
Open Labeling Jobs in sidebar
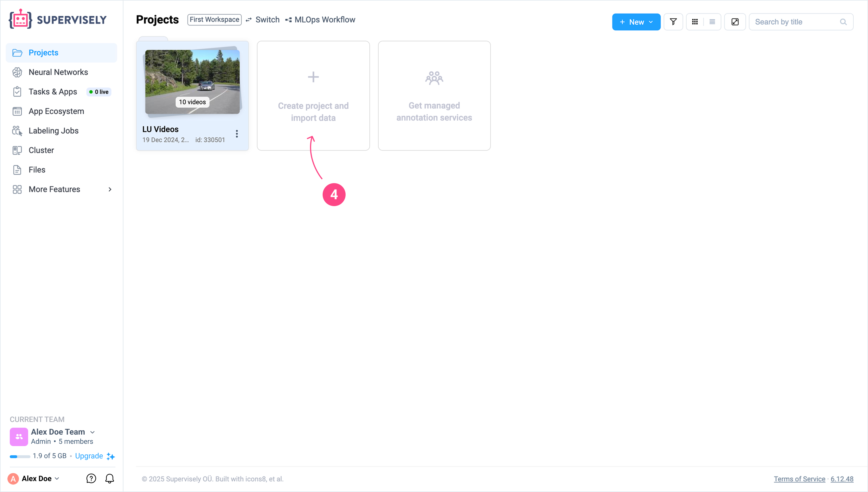click(x=53, y=131)
